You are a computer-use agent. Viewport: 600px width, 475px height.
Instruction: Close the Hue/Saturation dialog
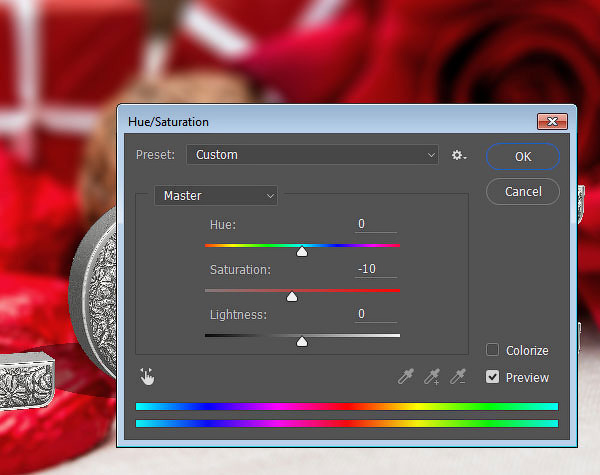click(552, 122)
